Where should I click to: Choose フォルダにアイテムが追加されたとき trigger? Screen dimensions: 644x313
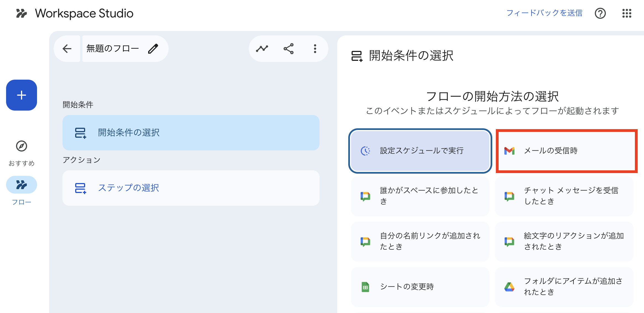[564, 287]
